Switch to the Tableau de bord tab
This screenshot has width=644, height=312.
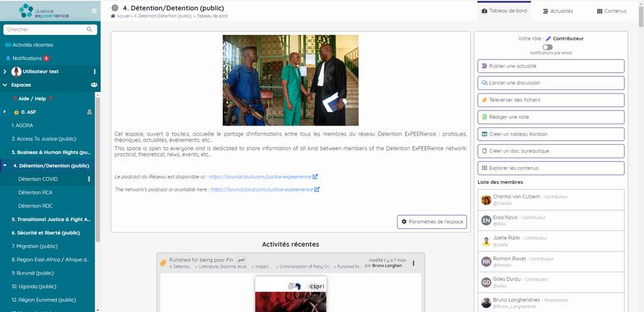[x=504, y=11]
